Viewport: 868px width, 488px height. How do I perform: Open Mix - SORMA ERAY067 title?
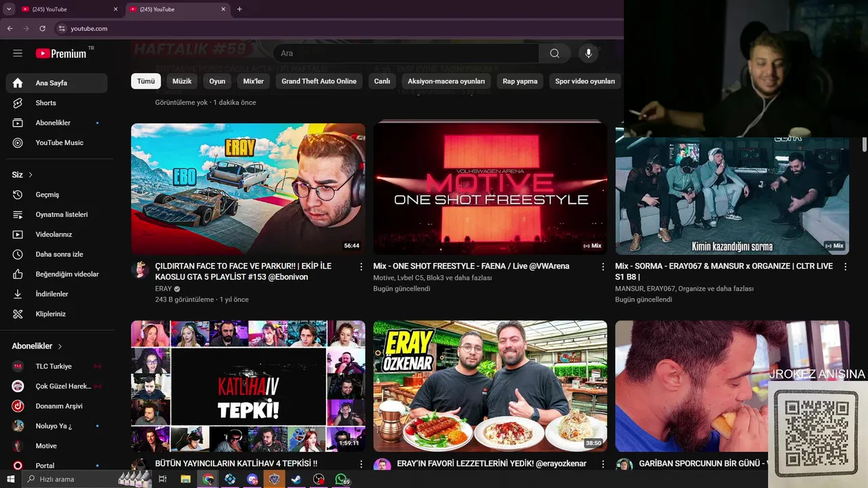click(724, 272)
